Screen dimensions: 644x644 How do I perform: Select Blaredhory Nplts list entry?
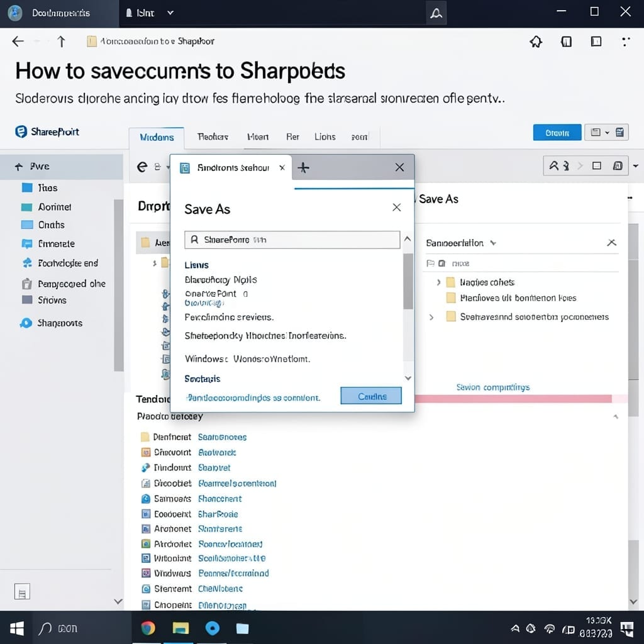coord(221,280)
